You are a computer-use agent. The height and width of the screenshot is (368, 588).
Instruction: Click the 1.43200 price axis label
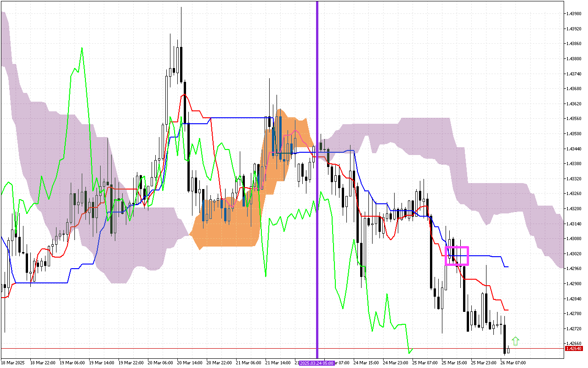click(575, 209)
